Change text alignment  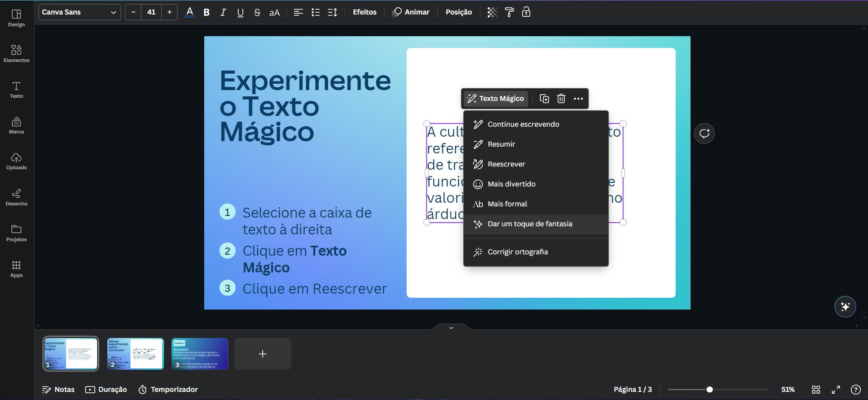click(x=298, y=12)
